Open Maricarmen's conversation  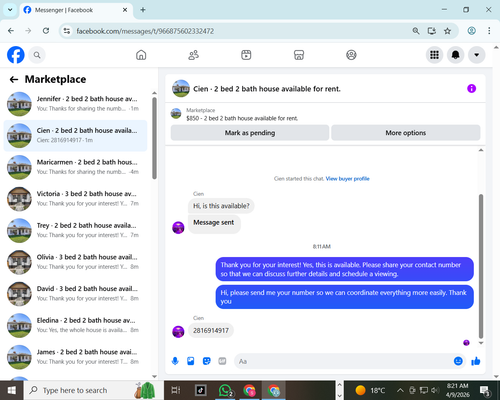[75, 167]
